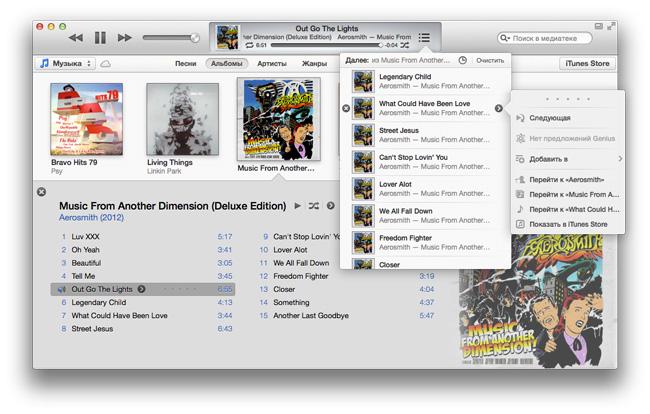Image resolution: width=650 pixels, height=414 pixels.
Task: Skip forward to the next track
Action: pos(124,38)
